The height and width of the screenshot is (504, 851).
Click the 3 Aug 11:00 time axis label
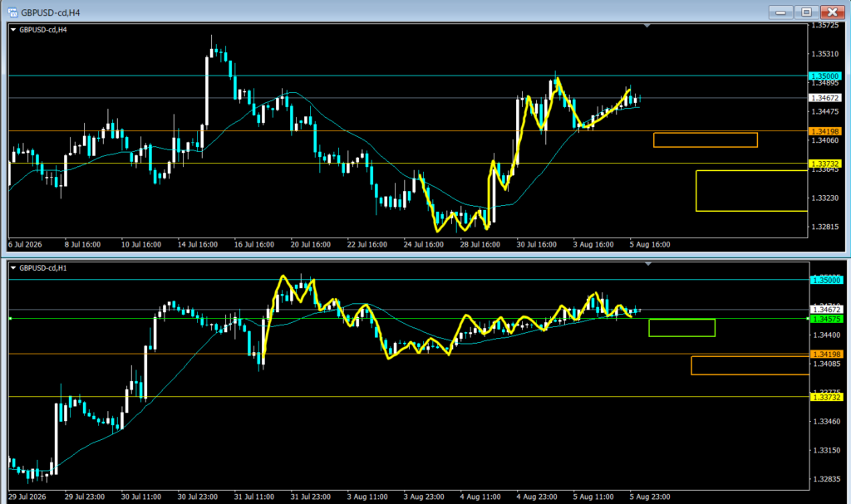coord(367,497)
